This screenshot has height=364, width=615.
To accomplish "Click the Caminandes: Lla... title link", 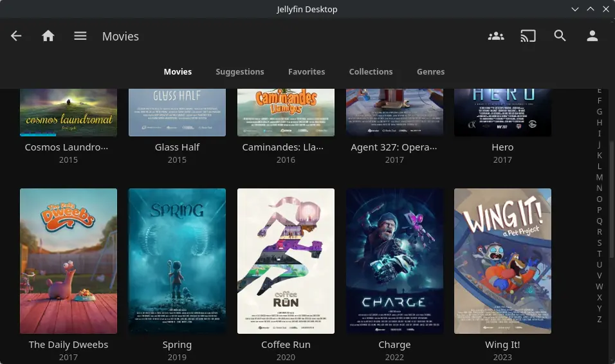I will [x=283, y=147].
